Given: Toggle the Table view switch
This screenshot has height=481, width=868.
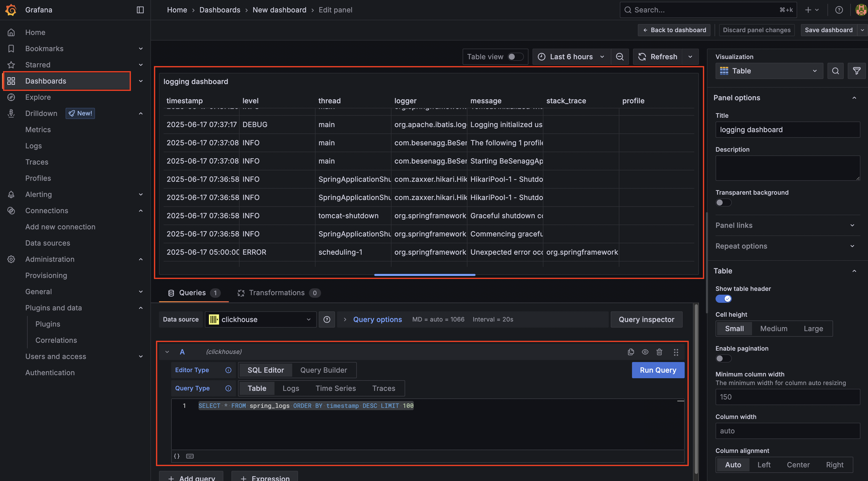Looking at the screenshot, I should [x=516, y=57].
